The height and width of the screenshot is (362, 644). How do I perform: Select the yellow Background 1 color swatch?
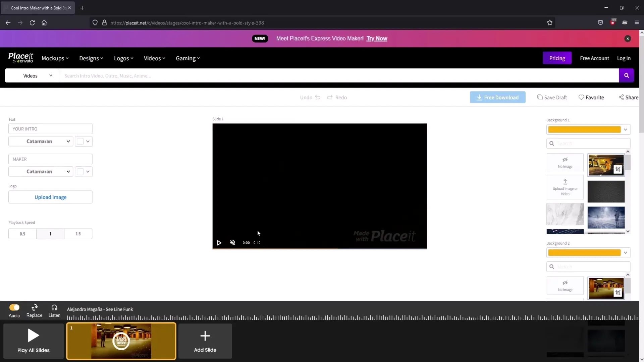tap(584, 129)
